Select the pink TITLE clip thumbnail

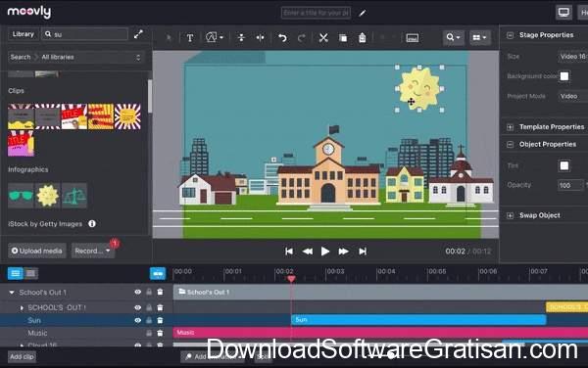point(21,143)
